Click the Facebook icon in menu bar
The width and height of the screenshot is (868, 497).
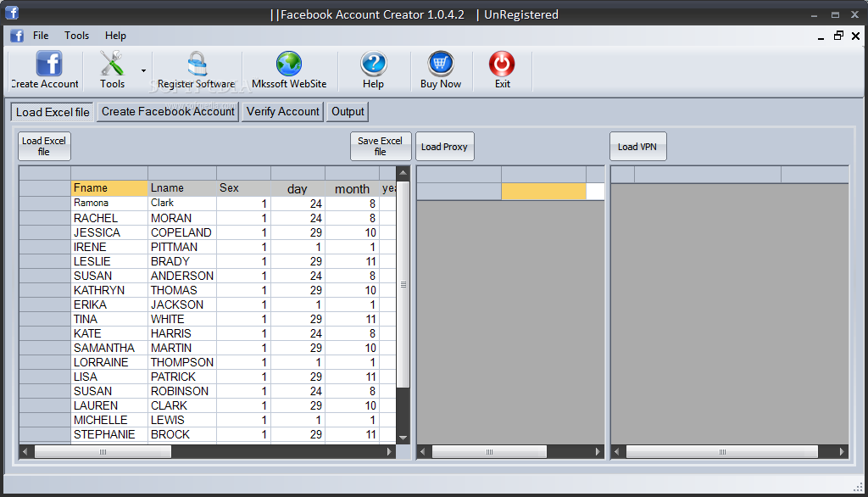coord(17,36)
